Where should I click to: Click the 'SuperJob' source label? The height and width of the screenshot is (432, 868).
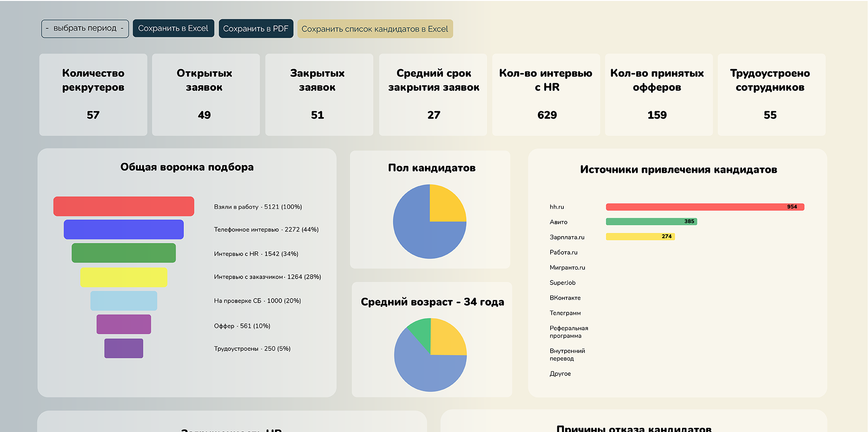click(562, 283)
